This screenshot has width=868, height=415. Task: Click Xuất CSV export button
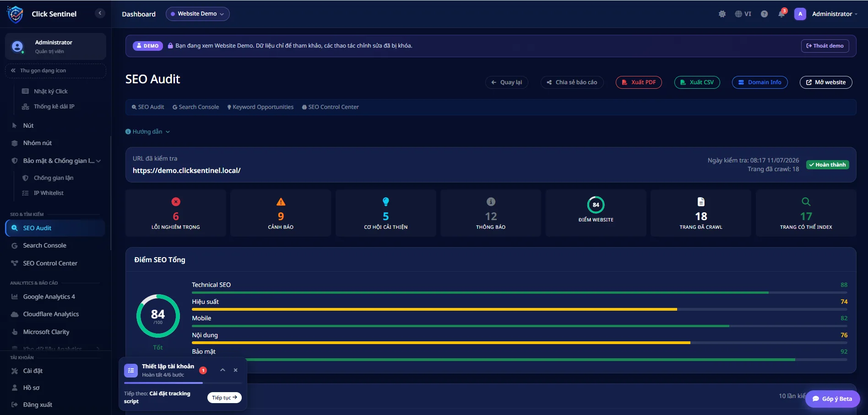[x=697, y=82]
